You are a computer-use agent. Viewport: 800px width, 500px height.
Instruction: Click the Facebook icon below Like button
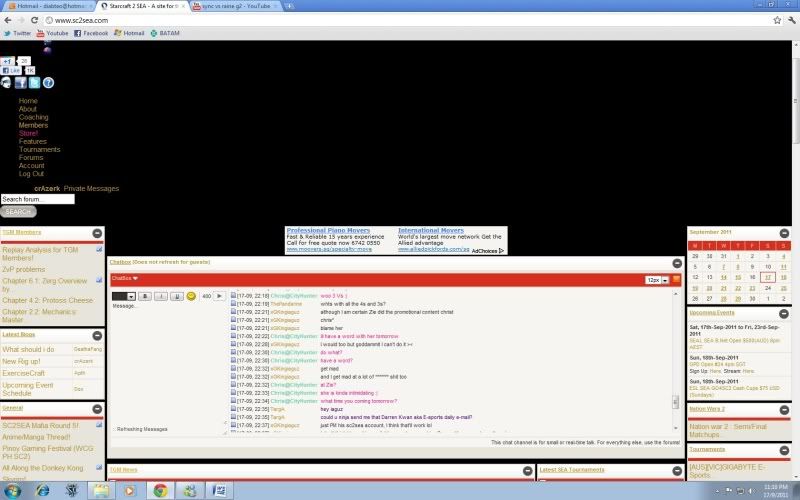pyautogui.click(x=20, y=83)
